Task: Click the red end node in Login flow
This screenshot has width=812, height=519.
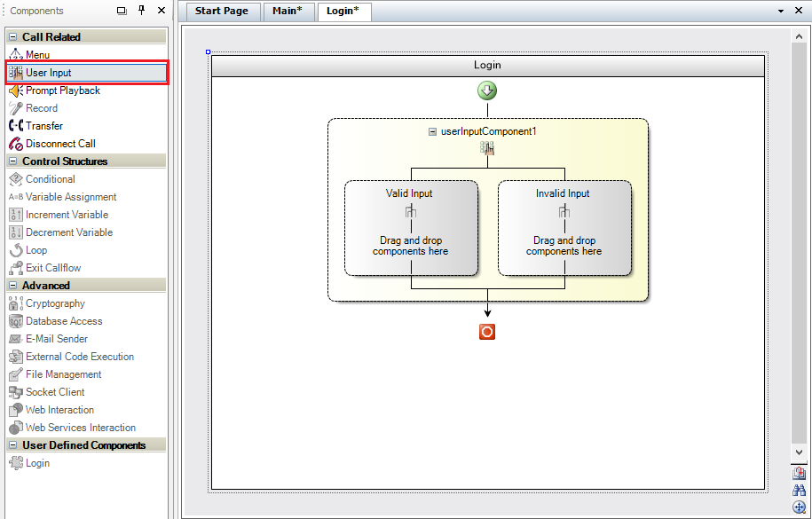Action: pyautogui.click(x=487, y=332)
